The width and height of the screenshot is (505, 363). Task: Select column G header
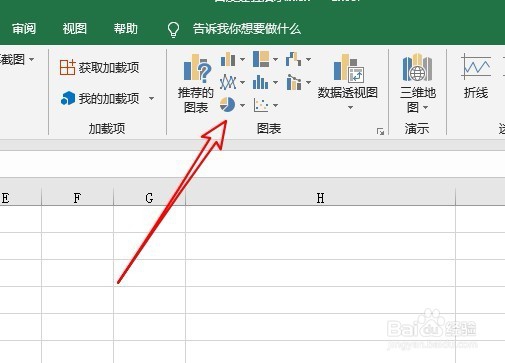pos(149,198)
